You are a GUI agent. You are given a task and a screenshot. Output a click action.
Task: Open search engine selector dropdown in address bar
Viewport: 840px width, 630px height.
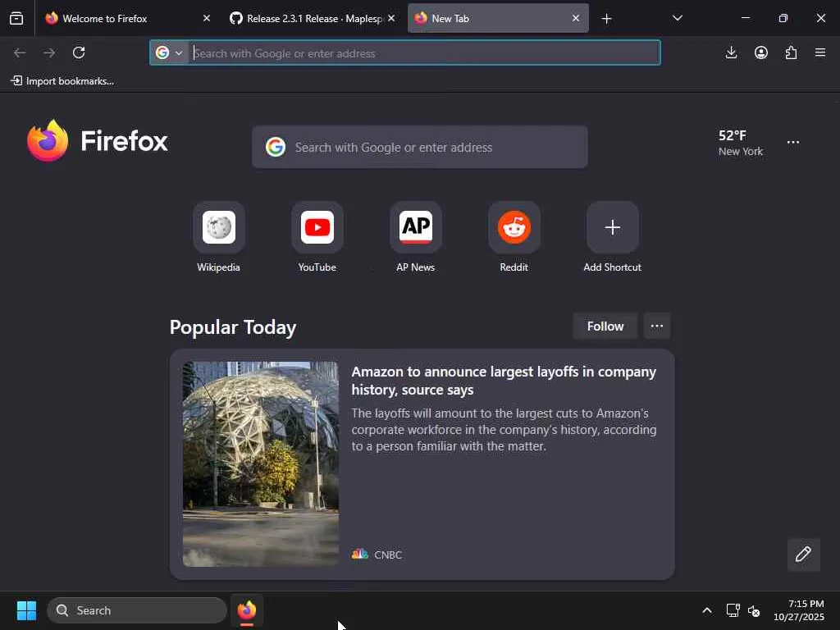point(169,52)
